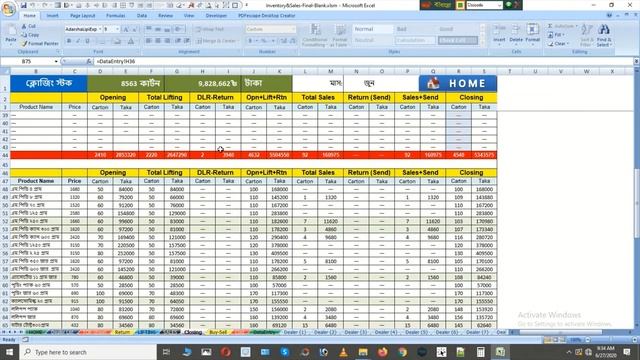This screenshot has height=360, width=640.
Task: Open the Return sheet tab
Action: point(122,332)
